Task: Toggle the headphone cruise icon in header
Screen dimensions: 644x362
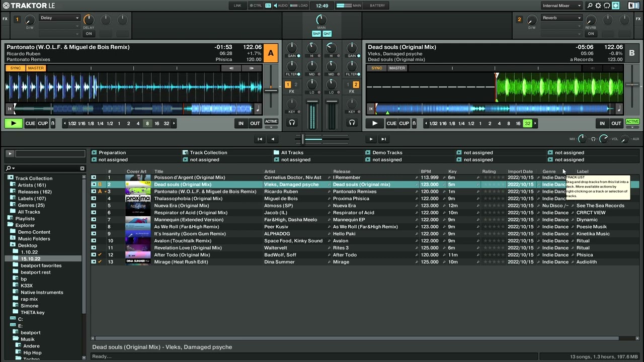Action: coord(607,6)
